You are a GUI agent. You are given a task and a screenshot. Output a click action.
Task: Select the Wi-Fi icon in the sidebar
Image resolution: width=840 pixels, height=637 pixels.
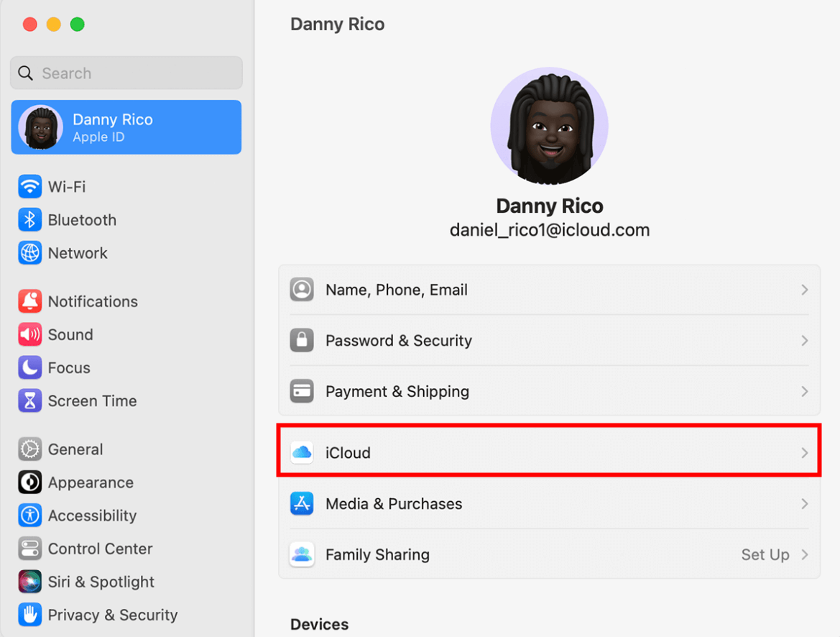click(29, 186)
